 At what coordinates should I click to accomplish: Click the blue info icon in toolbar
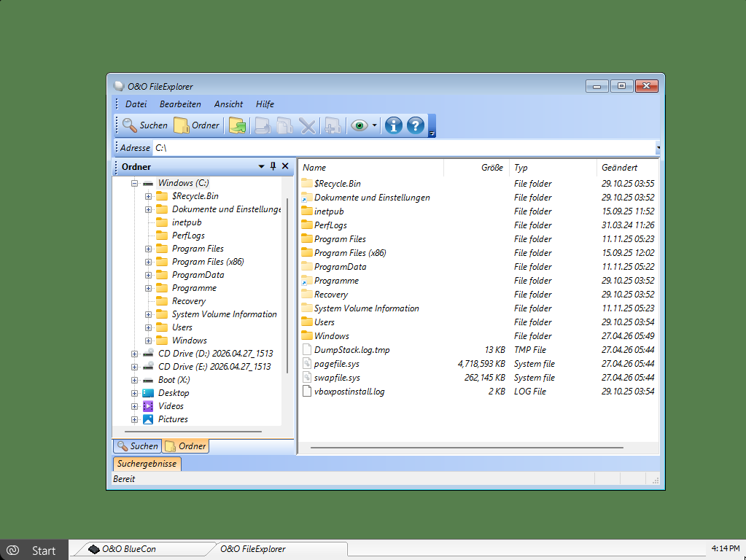point(394,125)
